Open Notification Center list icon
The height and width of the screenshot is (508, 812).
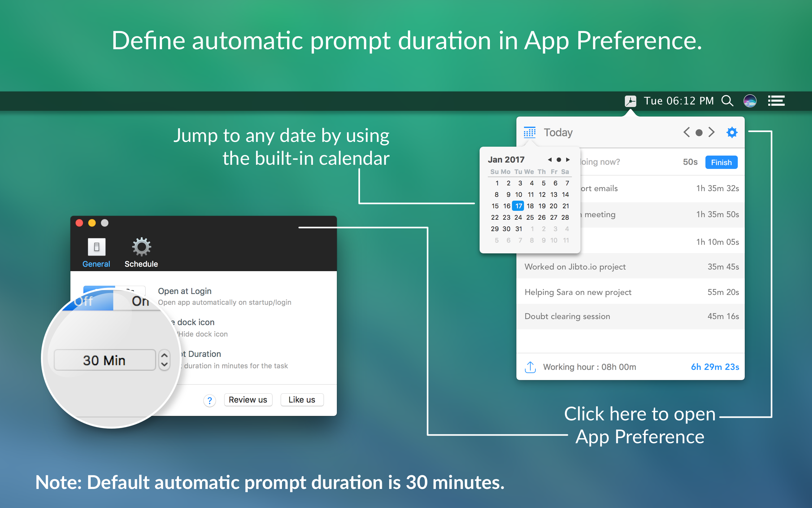(776, 101)
